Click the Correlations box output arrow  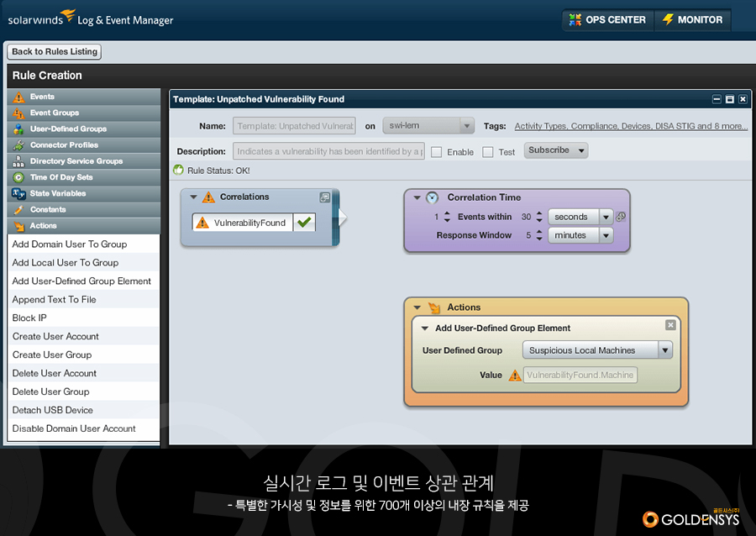[343, 218]
